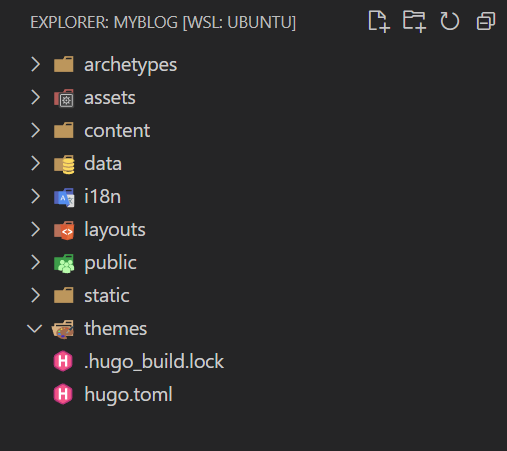Click the themes palette folder icon
This screenshot has width=507, height=451.
coord(63,329)
